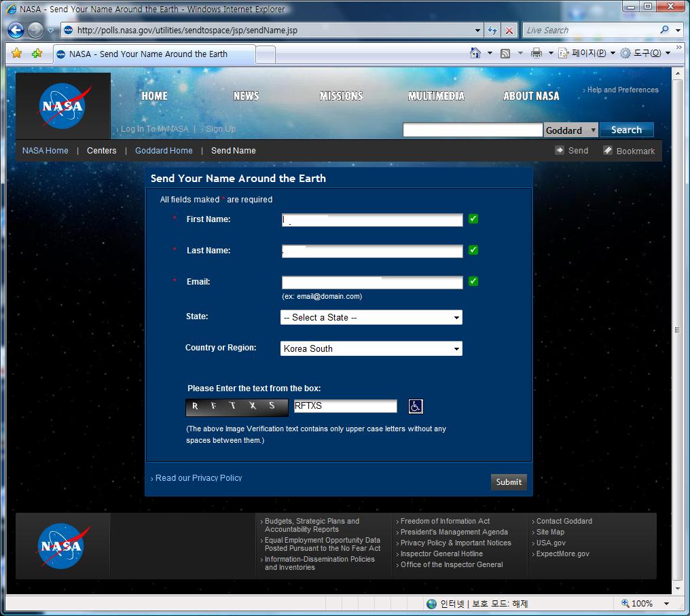Open the 도구(O) tools menu
The height and width of the screenshot is (616, 690).
pos(645,53)
